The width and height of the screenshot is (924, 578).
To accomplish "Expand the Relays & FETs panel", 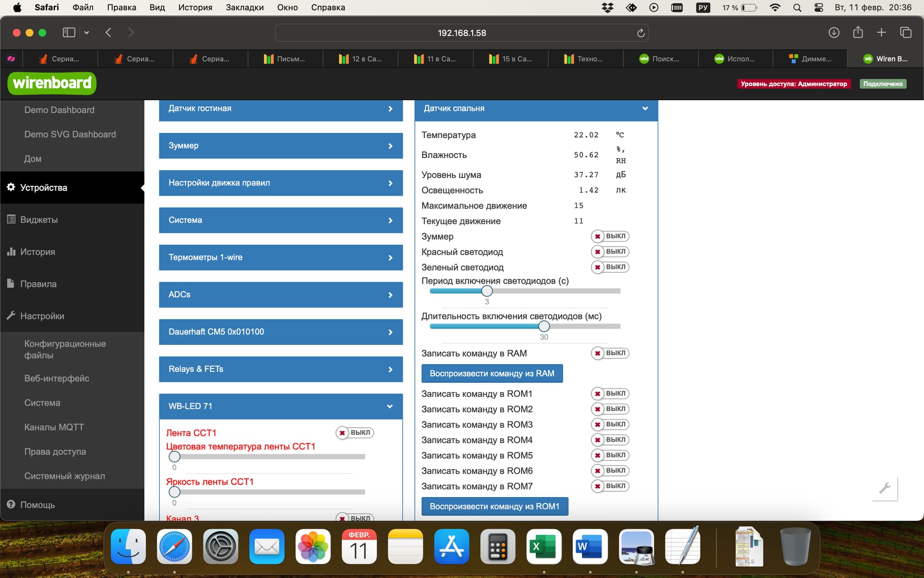I will [281, 369].
